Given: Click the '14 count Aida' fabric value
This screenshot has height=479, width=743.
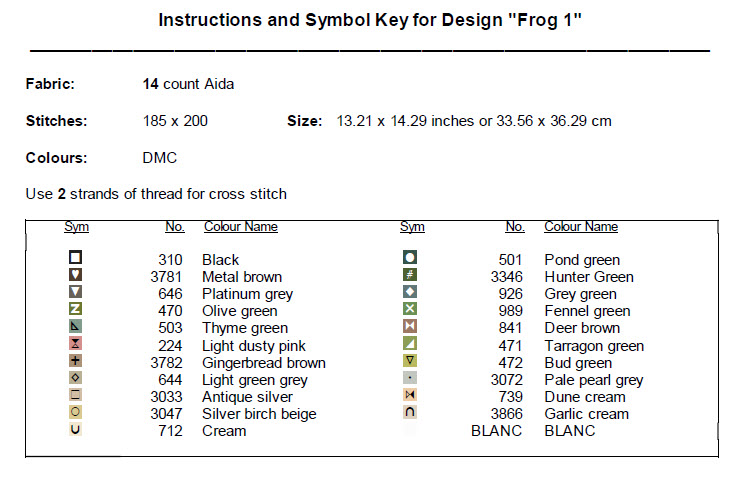Looking at the screenshot, I should 189,85.
